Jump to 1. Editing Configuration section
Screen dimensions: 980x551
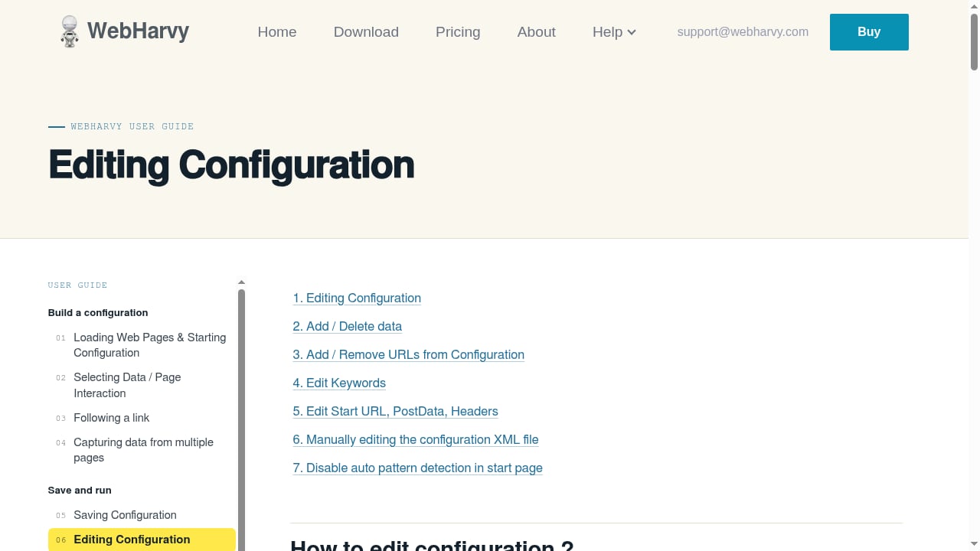coord(357,298)
